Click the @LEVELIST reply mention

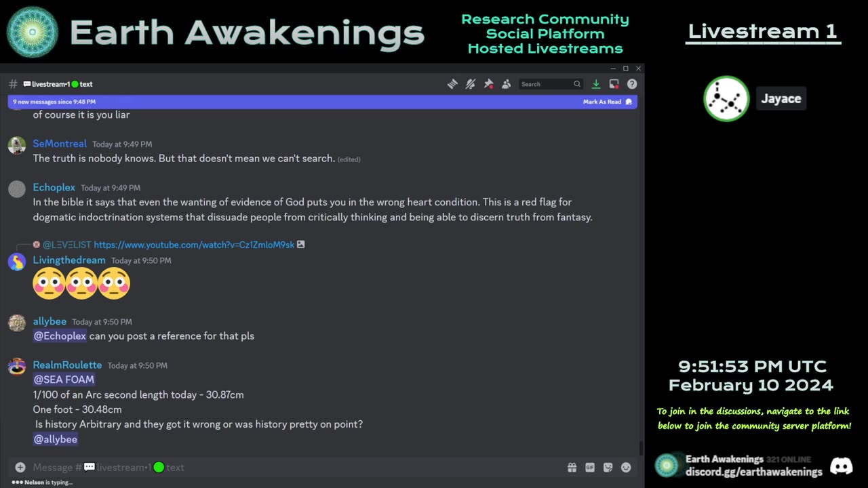click(x=66, y=245)
